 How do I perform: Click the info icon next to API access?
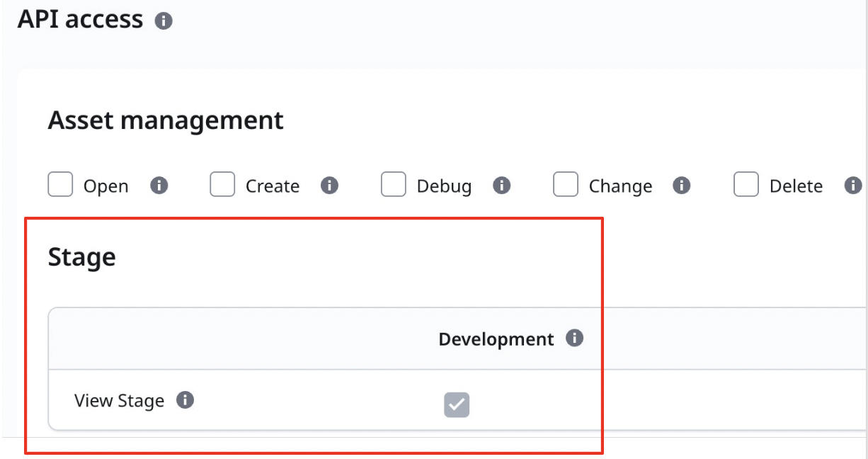(164, 19)
